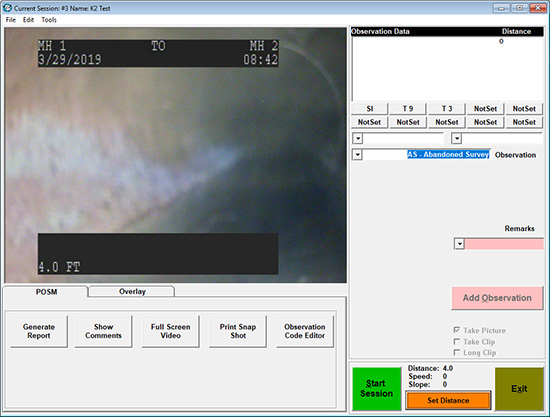Image resolution: width=550 pixels, height=417 pixels.
Task: Click the orange Set Distance button
Action: (448, 400)
